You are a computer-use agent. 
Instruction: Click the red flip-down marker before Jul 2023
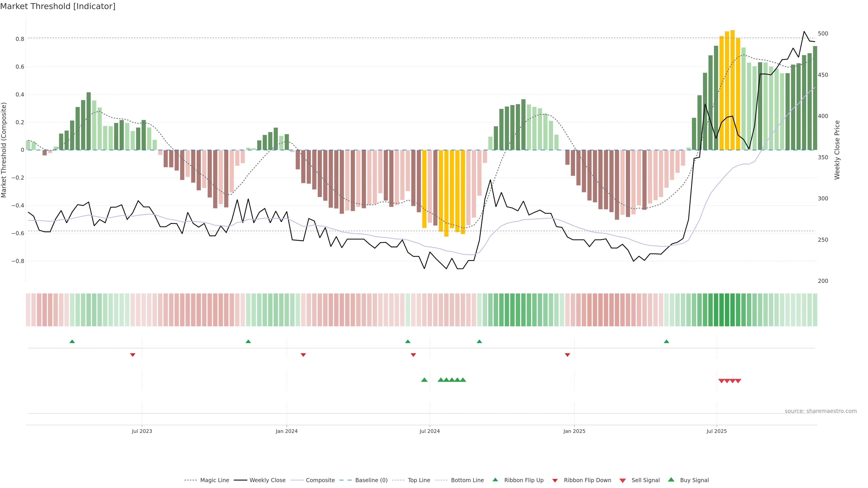[x=133, y=355]
